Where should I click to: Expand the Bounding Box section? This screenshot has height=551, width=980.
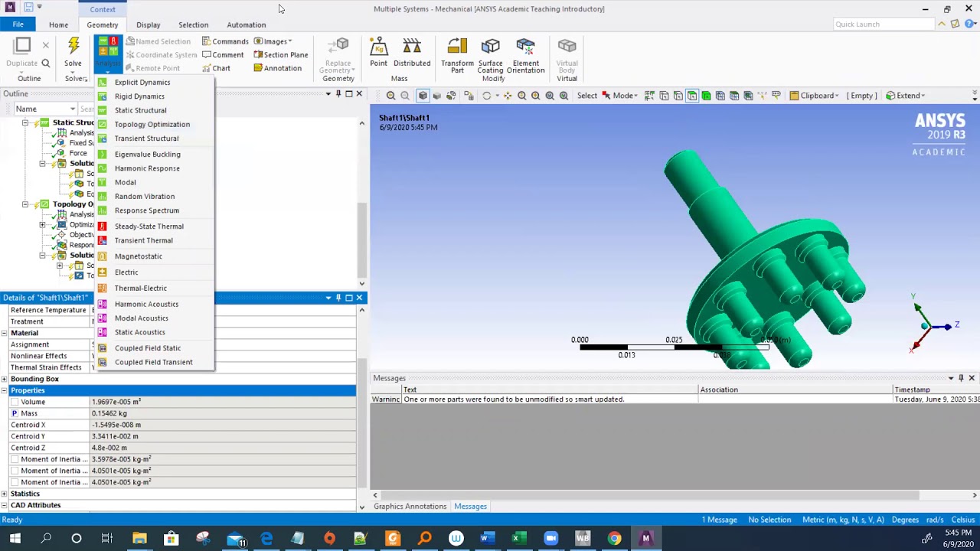tap(5, 379)
